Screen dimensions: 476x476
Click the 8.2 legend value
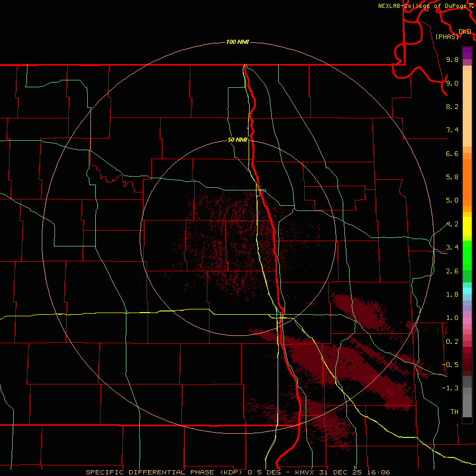(x=452, y=106)
